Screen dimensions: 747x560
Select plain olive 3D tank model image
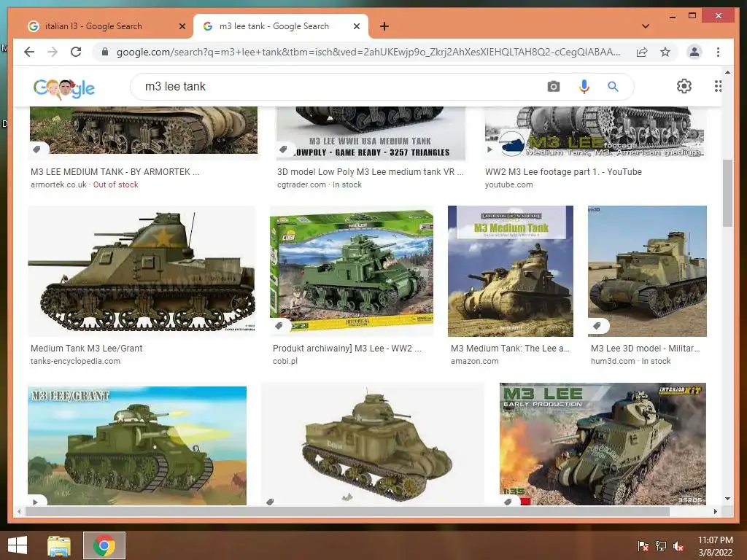click(373, 444)
